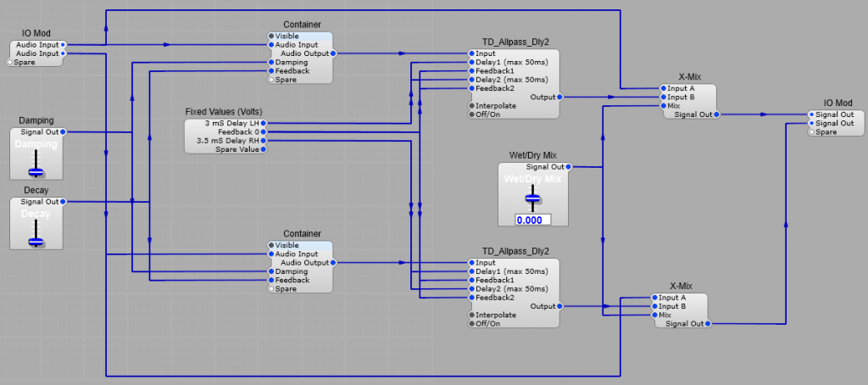Click the upper X-Mix Signal Out pin
This screenshot has width=868, height=385.
click(717, 114)
